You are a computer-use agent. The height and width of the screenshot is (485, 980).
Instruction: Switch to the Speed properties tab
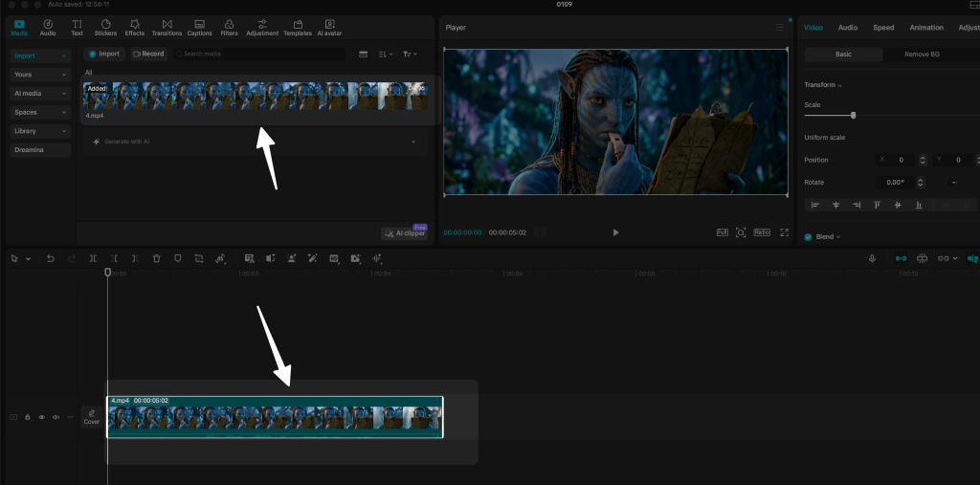click(x=883, y=28)
